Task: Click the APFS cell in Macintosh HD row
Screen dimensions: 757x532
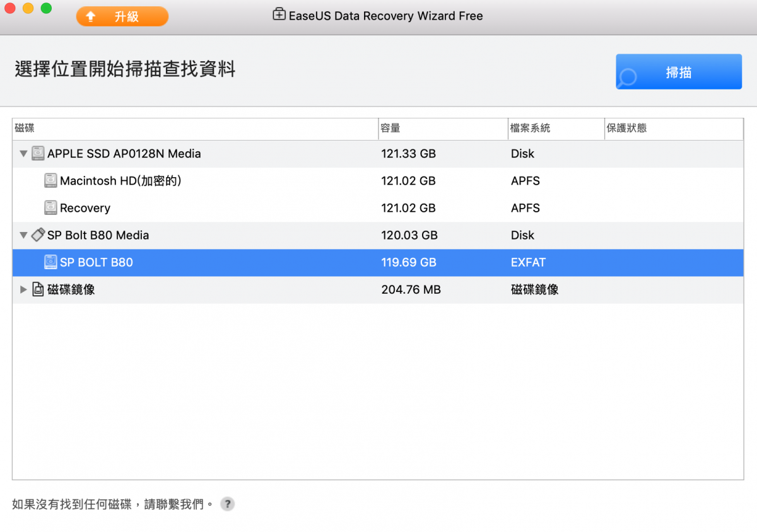Action: 525,181
